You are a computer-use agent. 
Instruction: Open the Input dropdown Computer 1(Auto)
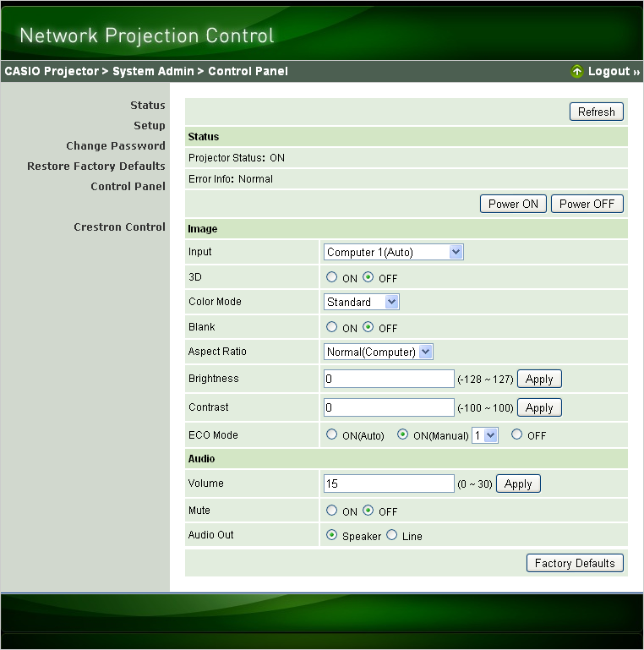click(x=393, y=253)
